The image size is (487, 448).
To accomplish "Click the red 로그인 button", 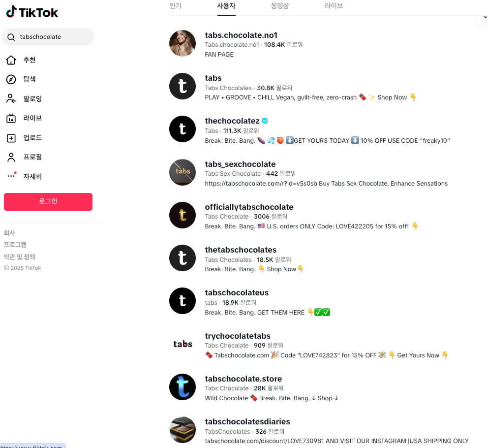I will click(48, 201).
